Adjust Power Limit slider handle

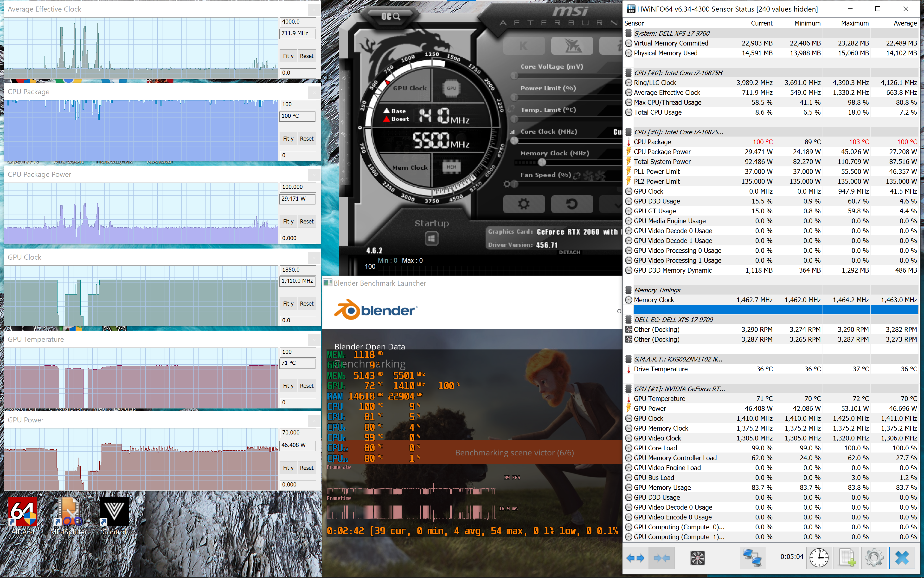pos(514,98)
